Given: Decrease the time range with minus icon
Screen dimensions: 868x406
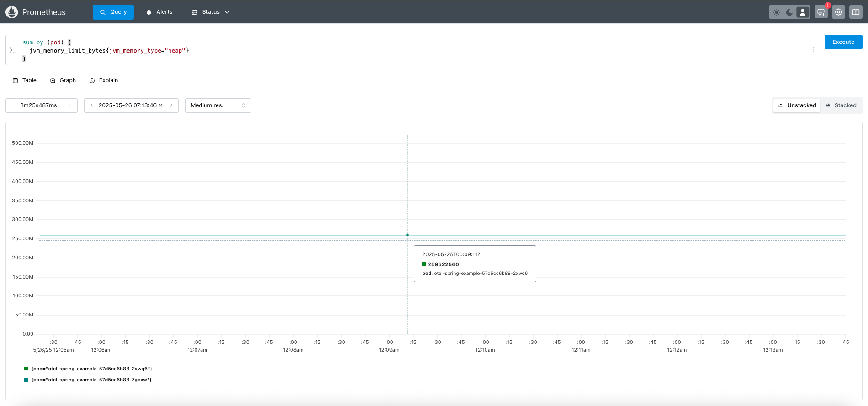Looking at the screenshot, I should [x=13, y=105].
